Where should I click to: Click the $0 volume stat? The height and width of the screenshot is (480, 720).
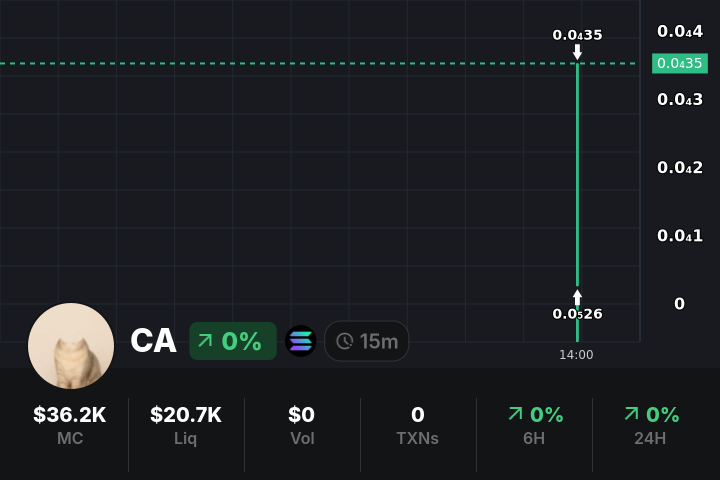301,424
